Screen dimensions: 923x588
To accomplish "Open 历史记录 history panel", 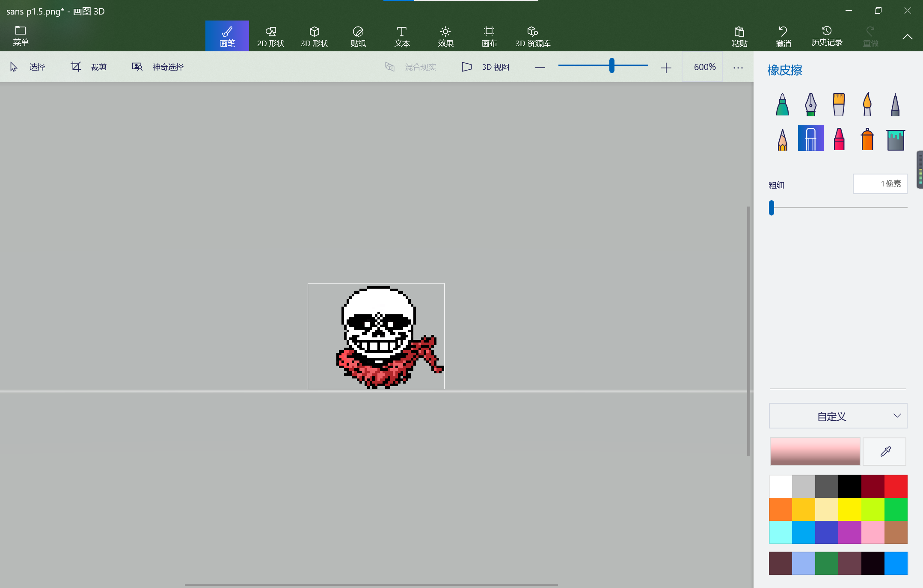I will (x=827, y=36).
